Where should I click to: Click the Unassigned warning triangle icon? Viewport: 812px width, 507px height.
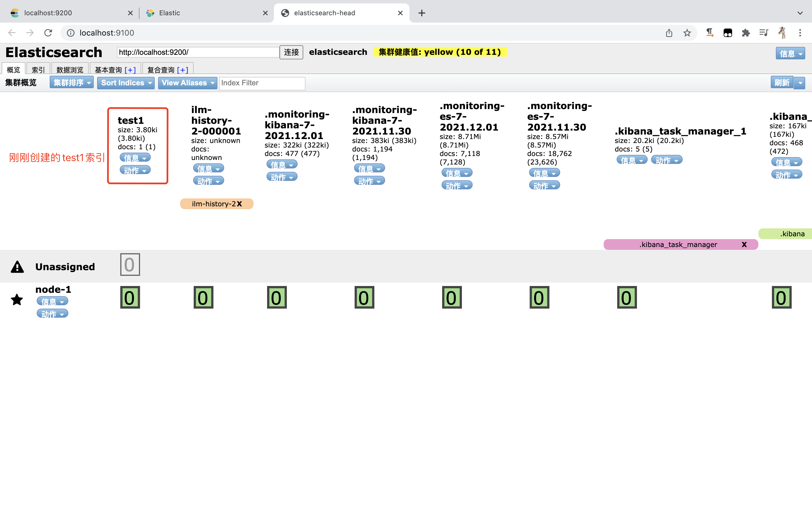click(17, 267)
